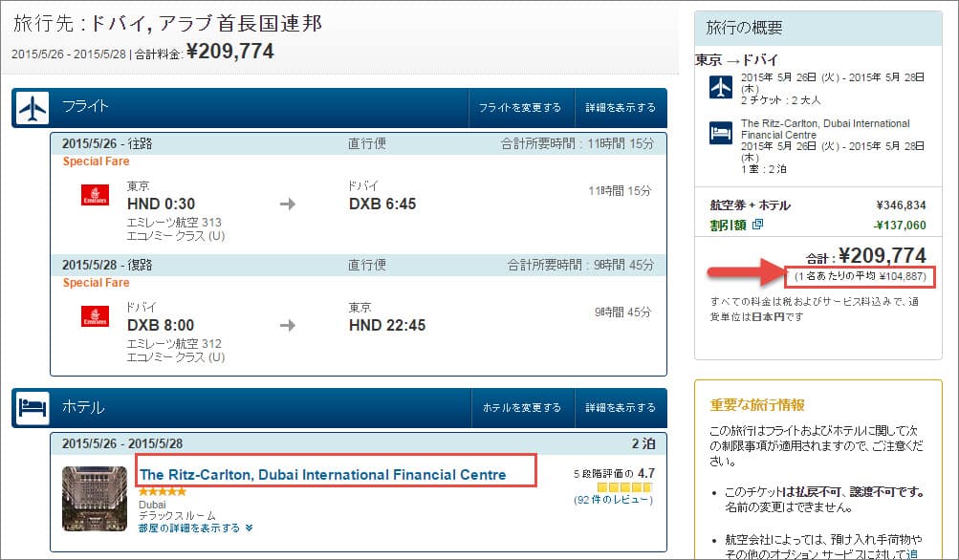
Task: Click the Ritz-Carlton hotel thumbnail photo
Action: click(x=95, y=499)
